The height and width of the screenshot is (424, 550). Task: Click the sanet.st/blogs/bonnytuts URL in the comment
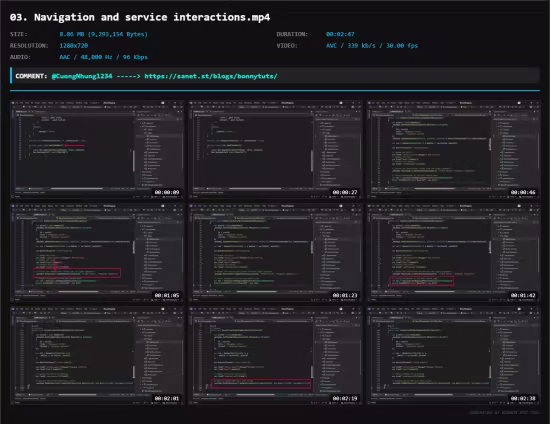pos(211,76)
